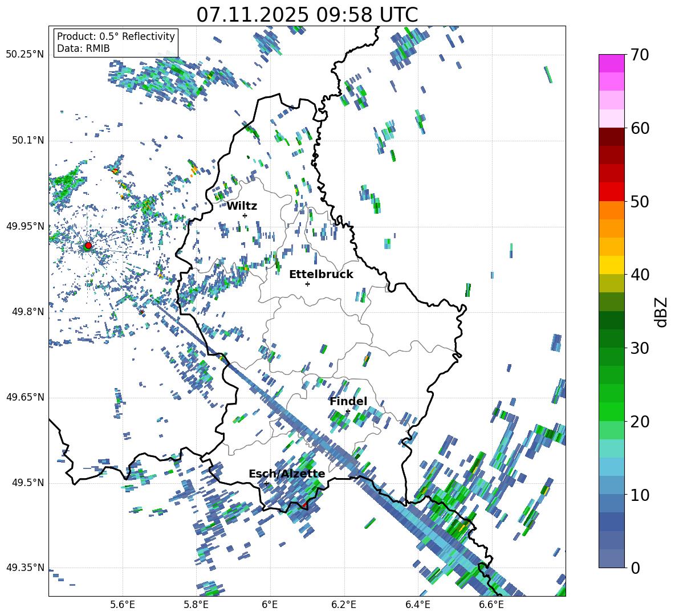This screenshot has height=616, width=675.
Task: Click the 49.5°N latitude label
Action: (27, 483)
